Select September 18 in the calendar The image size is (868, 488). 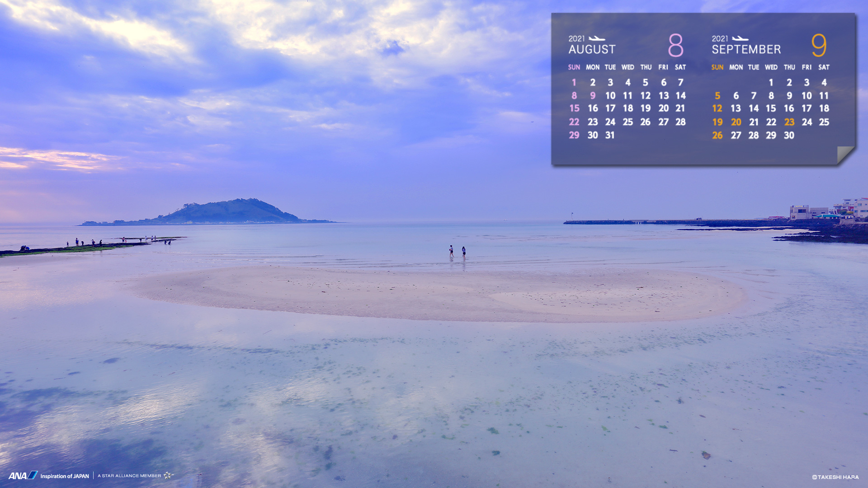tap(824, 108)
